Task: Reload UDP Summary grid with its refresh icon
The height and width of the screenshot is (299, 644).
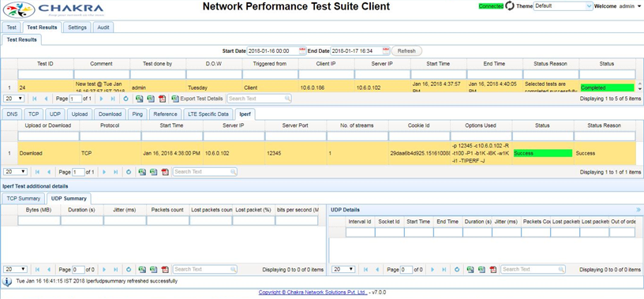Action: (128, 270)
